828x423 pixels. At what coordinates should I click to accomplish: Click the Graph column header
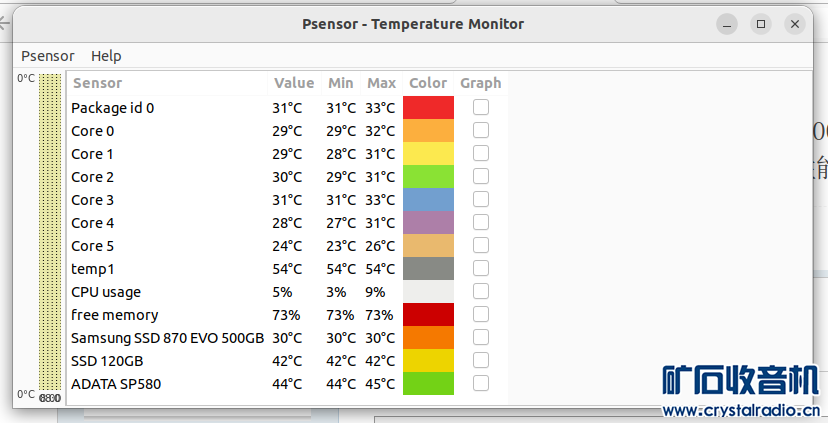pyautogui.click(x=480, y=83)
